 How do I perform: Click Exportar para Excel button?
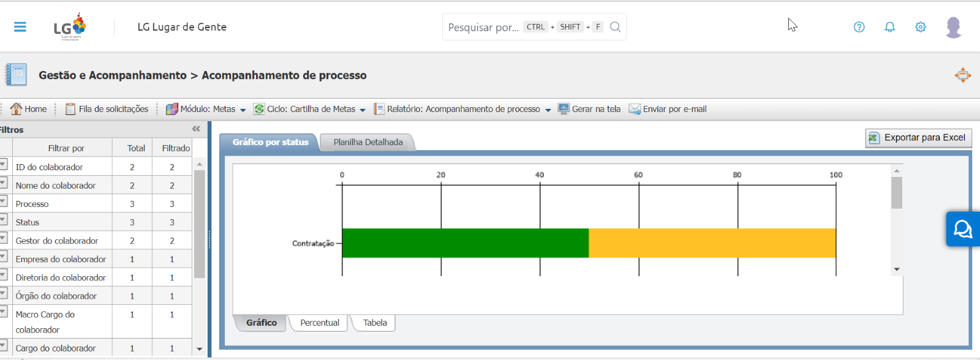coord(919,138)
